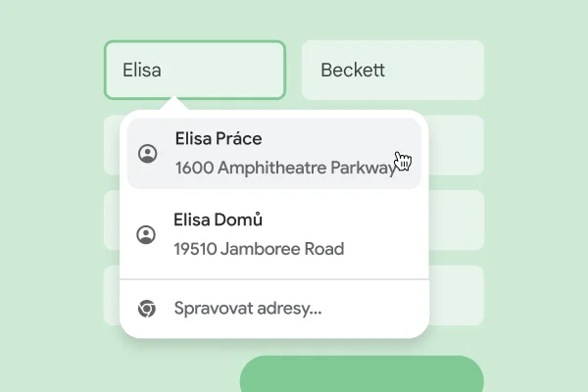This screenshot has width=588, height=392.
Task: Click the profile icon beside Elisa Práce
Action: (147, 153)
